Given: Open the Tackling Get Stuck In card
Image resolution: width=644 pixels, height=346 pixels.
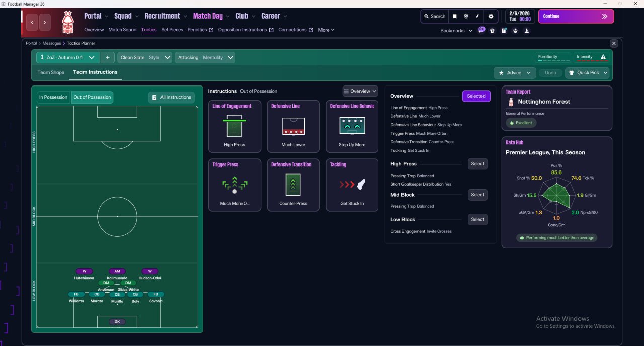Looking at the screenshot, I should [x=352, y=185].
